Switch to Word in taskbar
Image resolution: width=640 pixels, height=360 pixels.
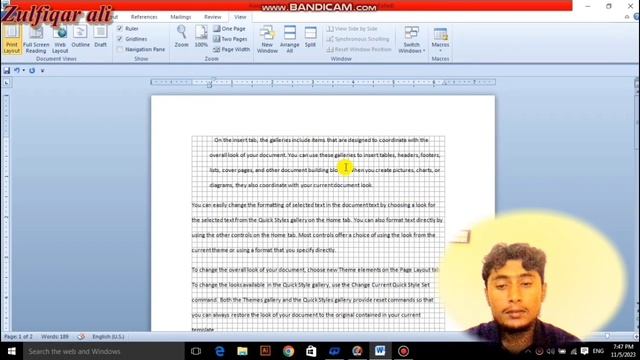380,351
